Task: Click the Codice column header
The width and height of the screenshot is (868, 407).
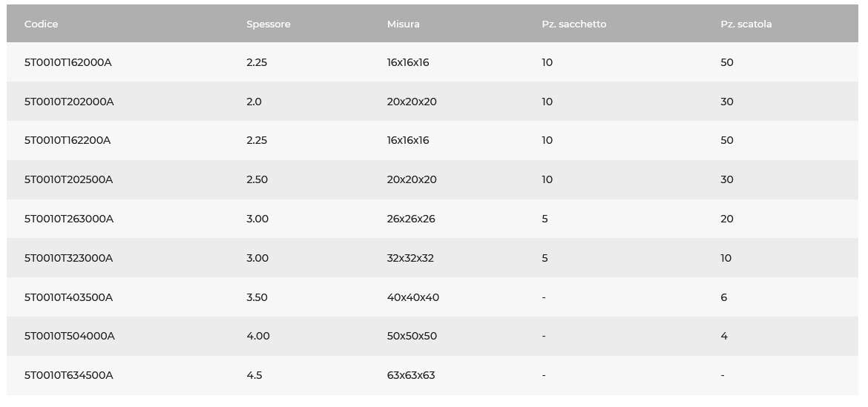Action: [41, 24]
